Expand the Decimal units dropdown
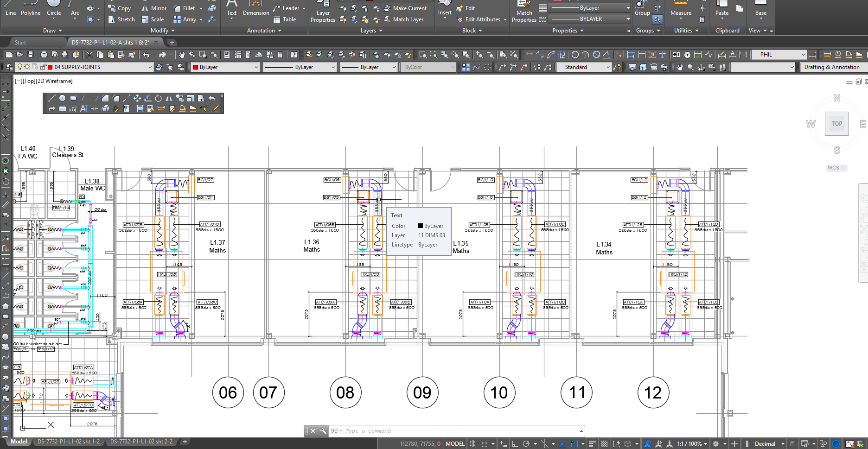Screen dimensions: 868x449 coord(783,443)
